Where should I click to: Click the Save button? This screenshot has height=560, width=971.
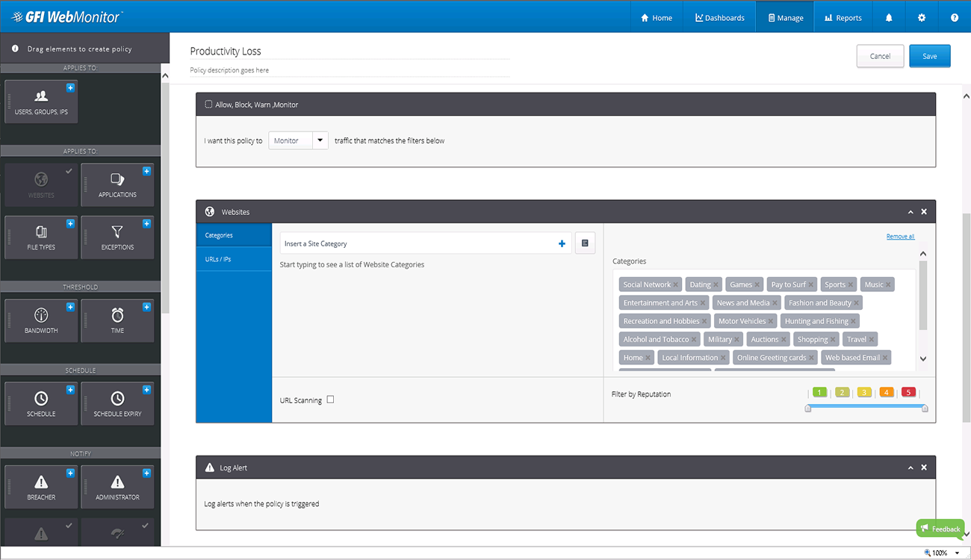(x=929, y=56)
